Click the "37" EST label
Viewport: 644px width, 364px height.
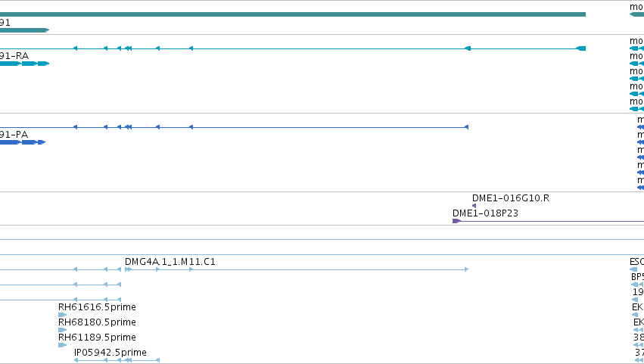click(639, 353)
